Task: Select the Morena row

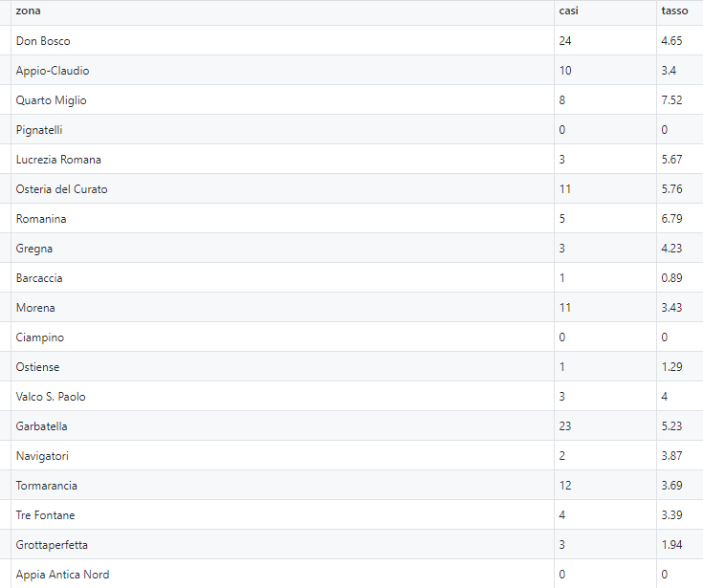Action: point(352,308)
